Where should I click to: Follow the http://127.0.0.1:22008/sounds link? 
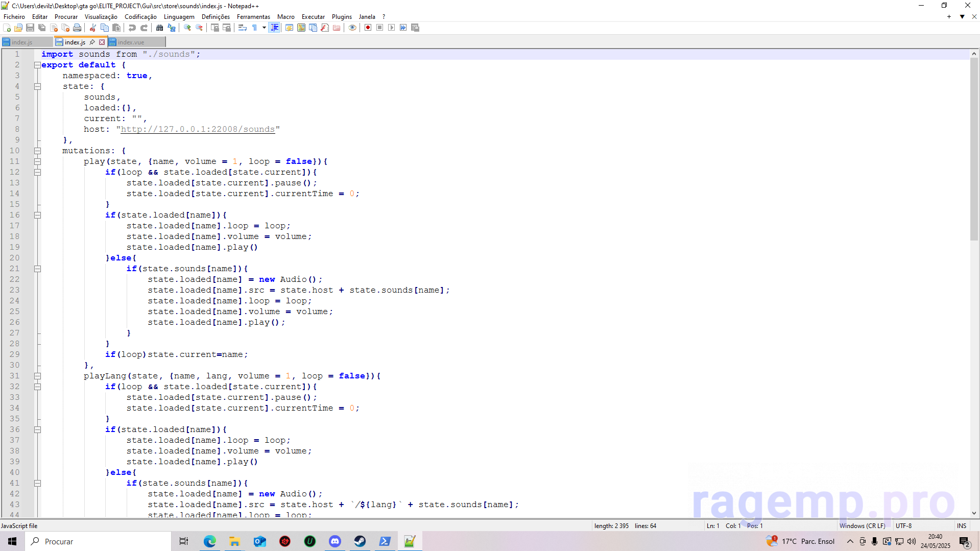(198, 129)
